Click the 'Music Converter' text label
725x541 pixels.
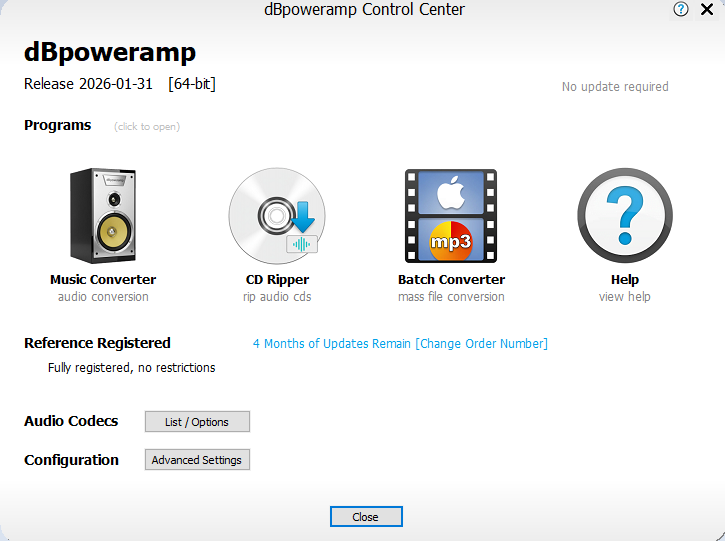(x=103, y=280)
